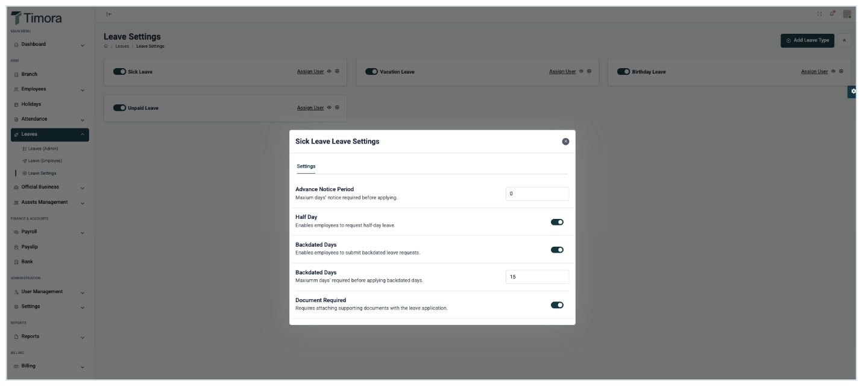Select the Settings tab in the dialog
Image resolution: width=868 pixels, height=392 pixels.
(306, 166)
